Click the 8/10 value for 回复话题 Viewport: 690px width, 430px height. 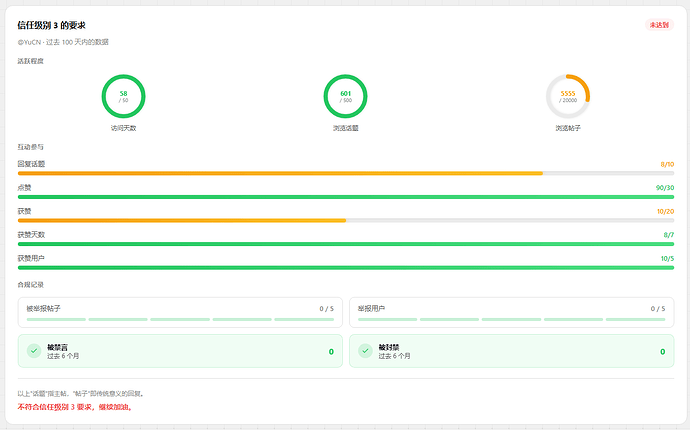pyautogui.click(x=667, y=164)
